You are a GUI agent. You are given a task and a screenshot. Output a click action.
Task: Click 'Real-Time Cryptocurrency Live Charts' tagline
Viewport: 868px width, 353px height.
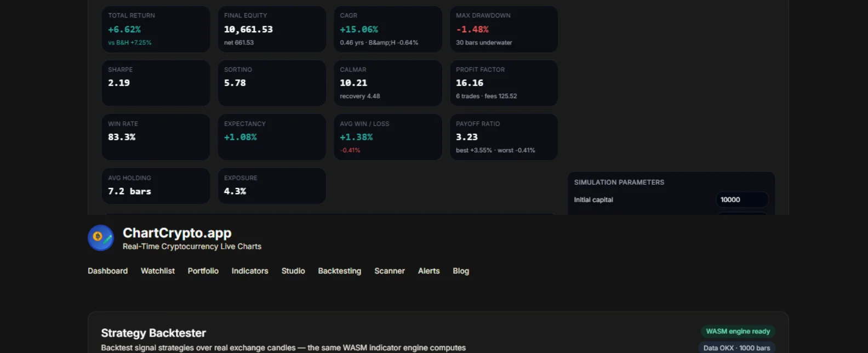pyautogui.click(x=192, y=247)
